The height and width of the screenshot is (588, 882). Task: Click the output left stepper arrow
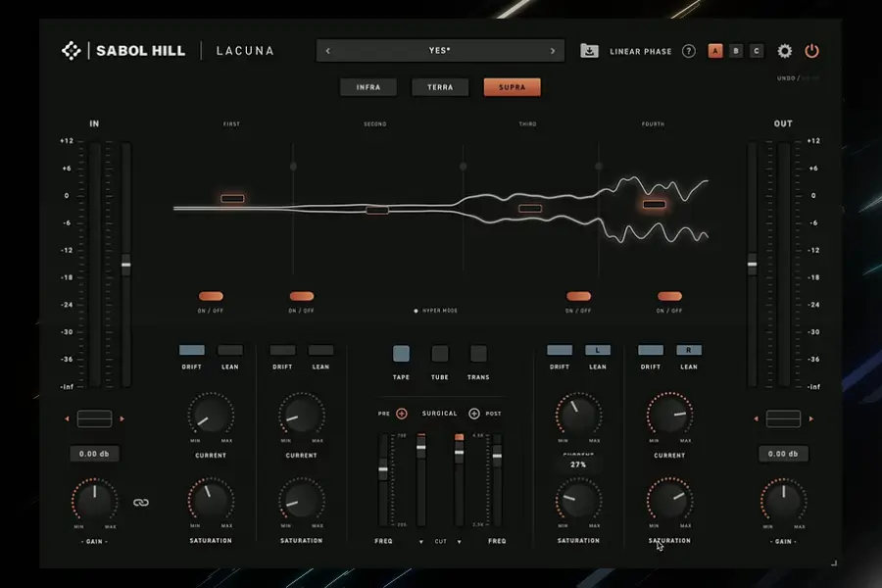[756, 419]
